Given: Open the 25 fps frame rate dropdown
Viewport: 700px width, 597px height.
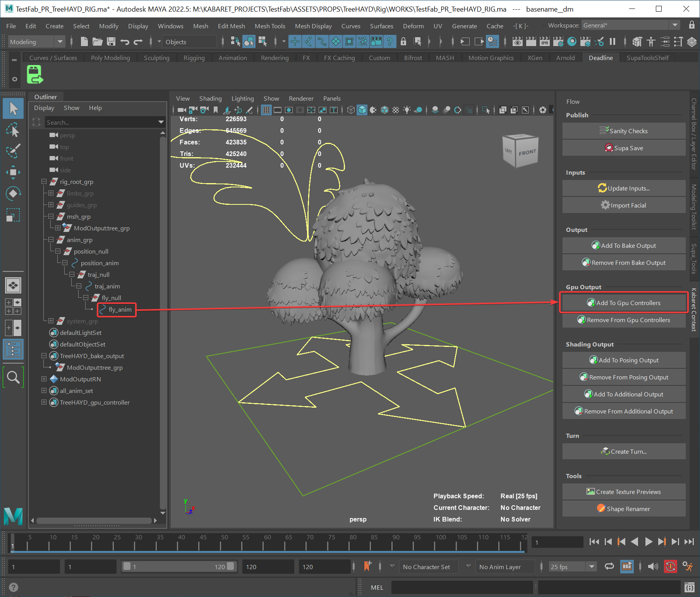Looking at the screenshot, I should (572, 566).
